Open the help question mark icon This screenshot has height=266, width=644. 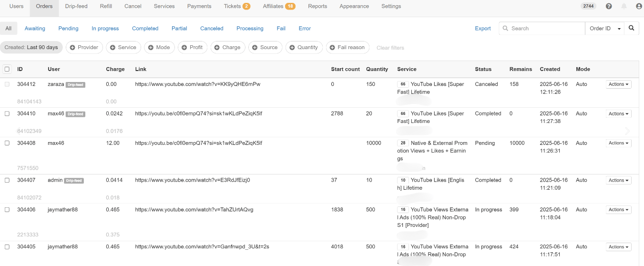(609, 6)
